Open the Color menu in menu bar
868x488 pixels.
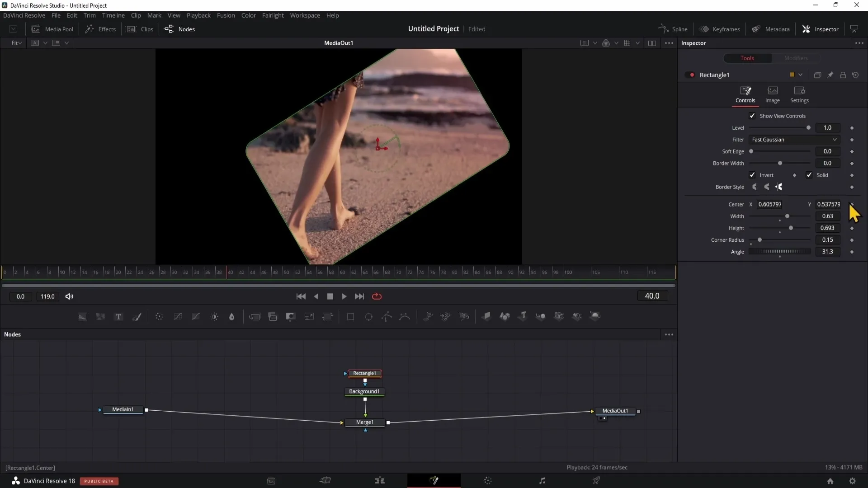[249, 15]
